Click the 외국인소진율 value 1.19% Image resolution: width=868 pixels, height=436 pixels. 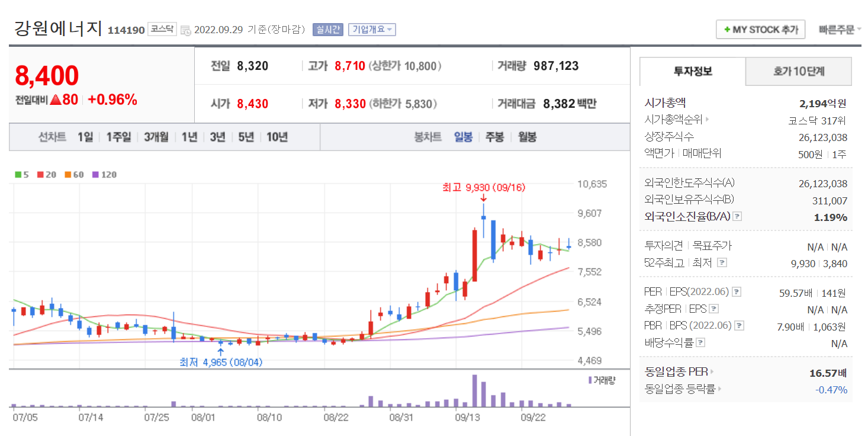[831, 217]
